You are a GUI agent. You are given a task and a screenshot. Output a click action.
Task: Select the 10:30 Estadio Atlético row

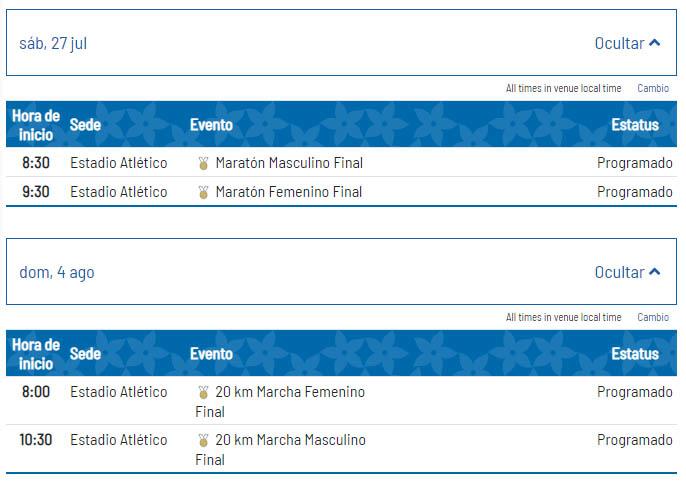341,449
